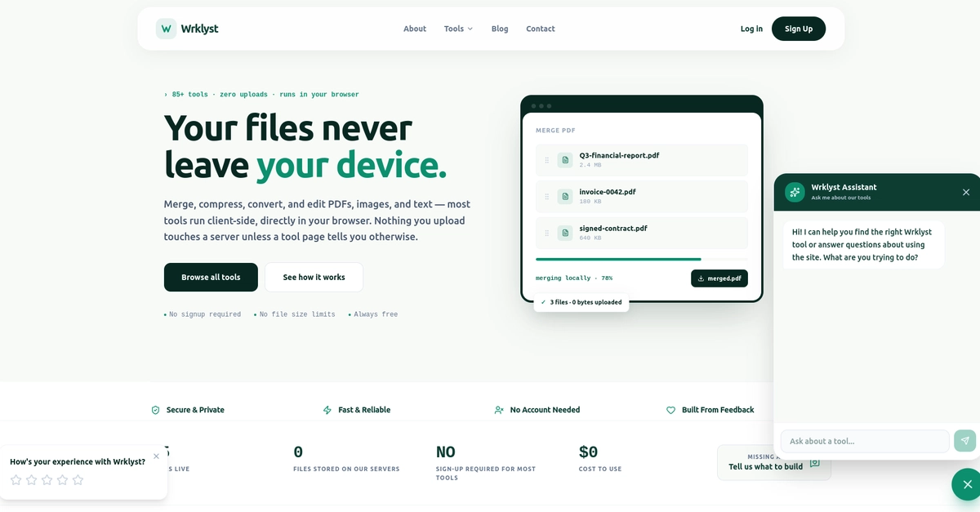Rate one star in experience popup

(x=16, y=480)
